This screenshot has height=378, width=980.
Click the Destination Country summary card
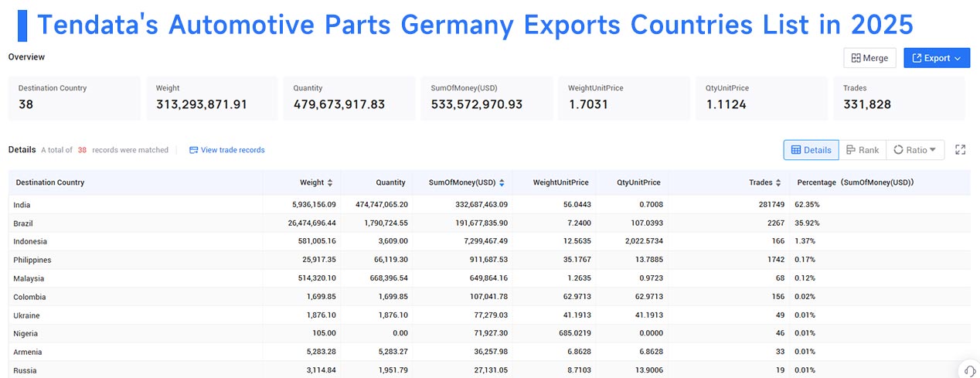click(74, 97)
